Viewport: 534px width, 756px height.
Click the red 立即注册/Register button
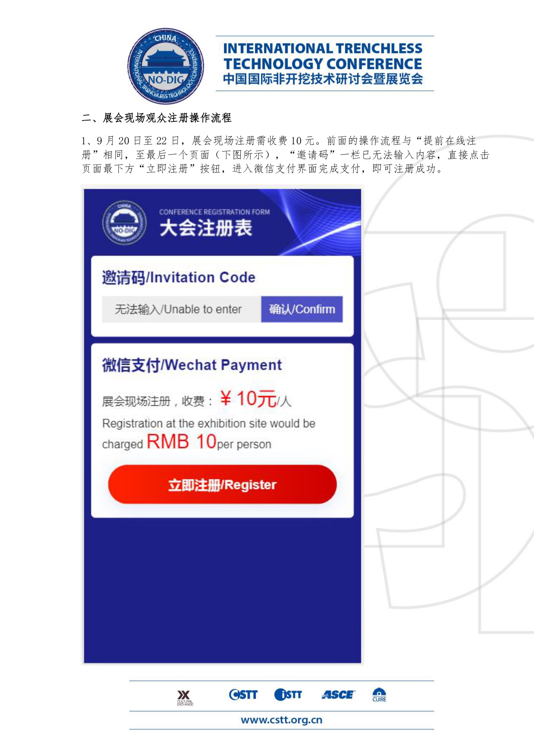[222, 484]
